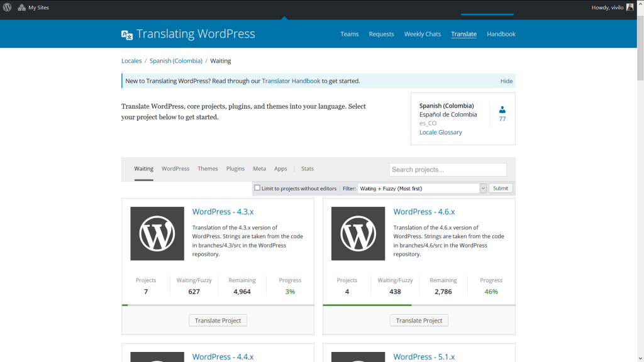Open the WordPress - 4.6.x project title
Image resolution: width=644 pixels, height=362 pixels.
(424, 212)
